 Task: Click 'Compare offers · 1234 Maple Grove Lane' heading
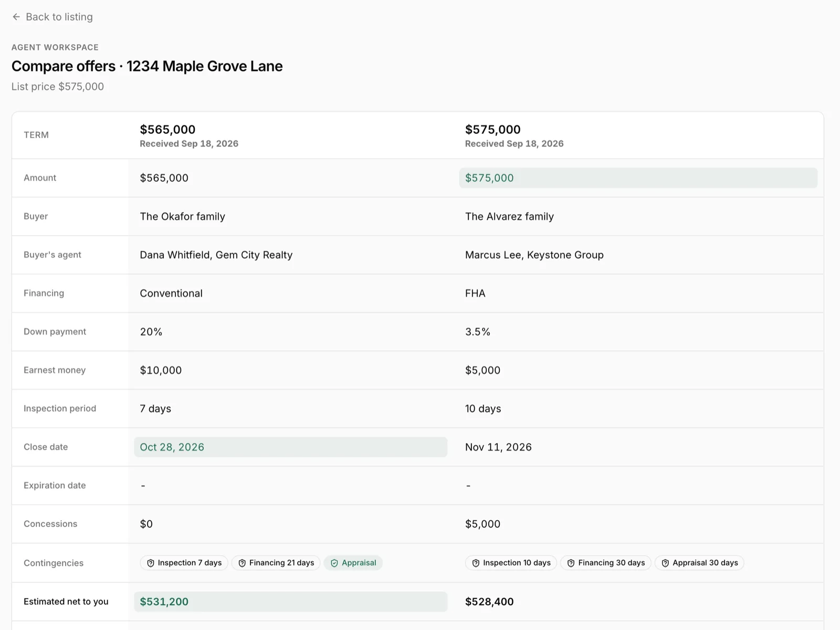click(x=147, y=66)
